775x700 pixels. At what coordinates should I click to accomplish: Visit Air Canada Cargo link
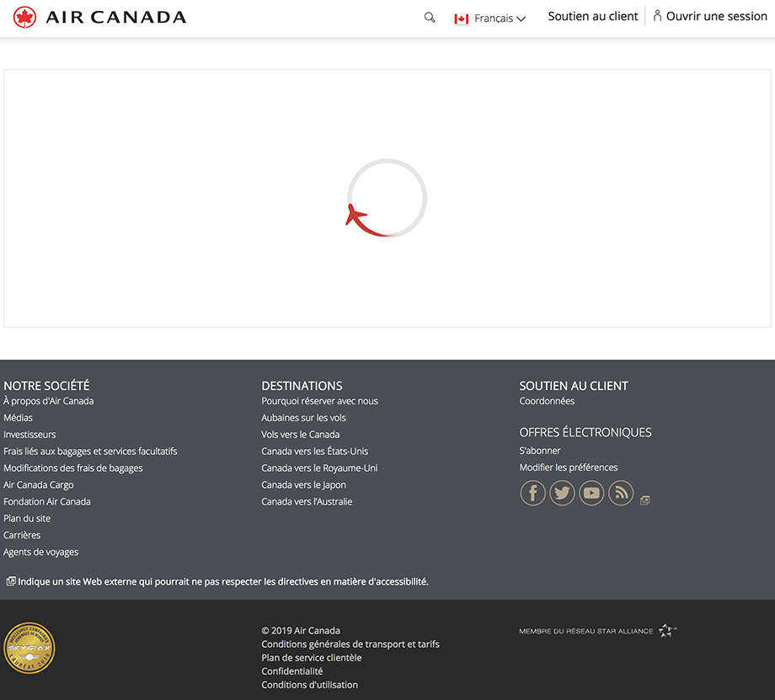(39, 485)
